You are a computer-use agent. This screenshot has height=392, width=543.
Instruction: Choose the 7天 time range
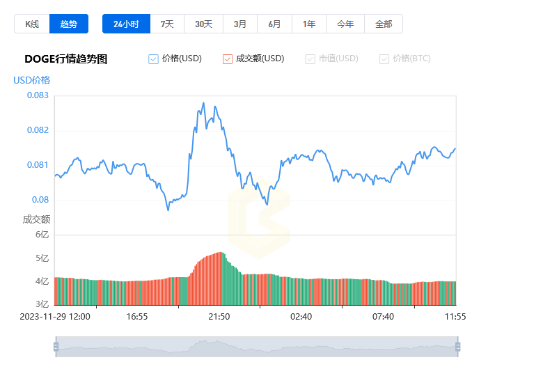tap(167, 24)
